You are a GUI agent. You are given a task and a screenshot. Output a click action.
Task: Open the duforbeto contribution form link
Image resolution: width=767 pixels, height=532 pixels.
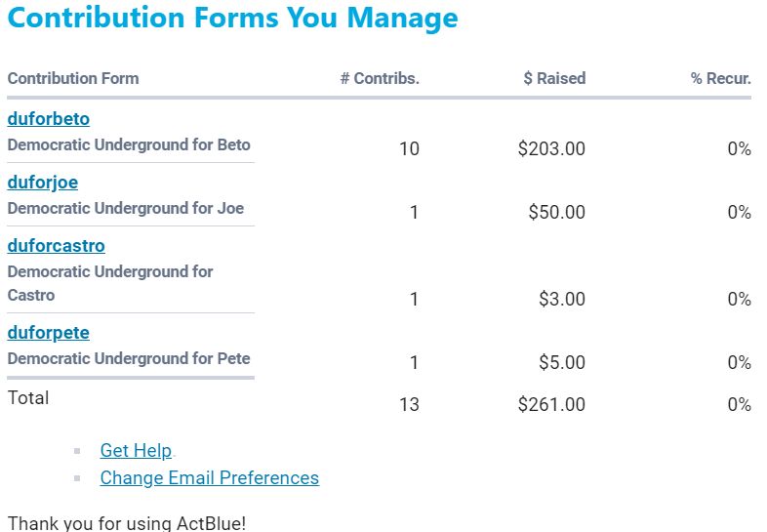48,119
